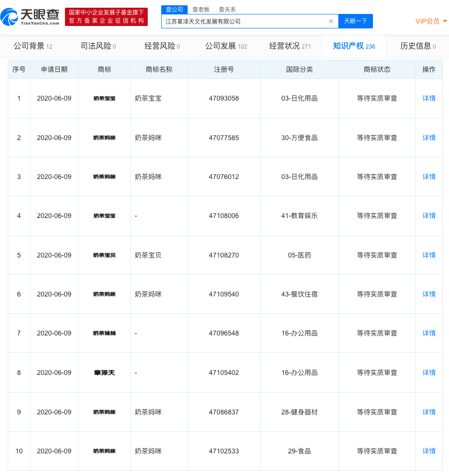This screenshot has height=476, width=449.
Task: Clear the search box with X icon
Action: [331, 21]
